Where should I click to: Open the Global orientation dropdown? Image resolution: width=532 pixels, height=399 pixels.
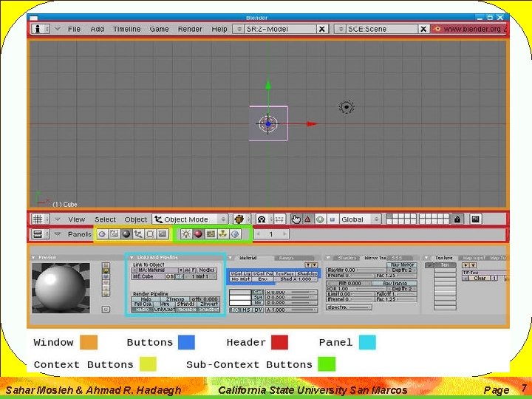(x=361, y=219)
